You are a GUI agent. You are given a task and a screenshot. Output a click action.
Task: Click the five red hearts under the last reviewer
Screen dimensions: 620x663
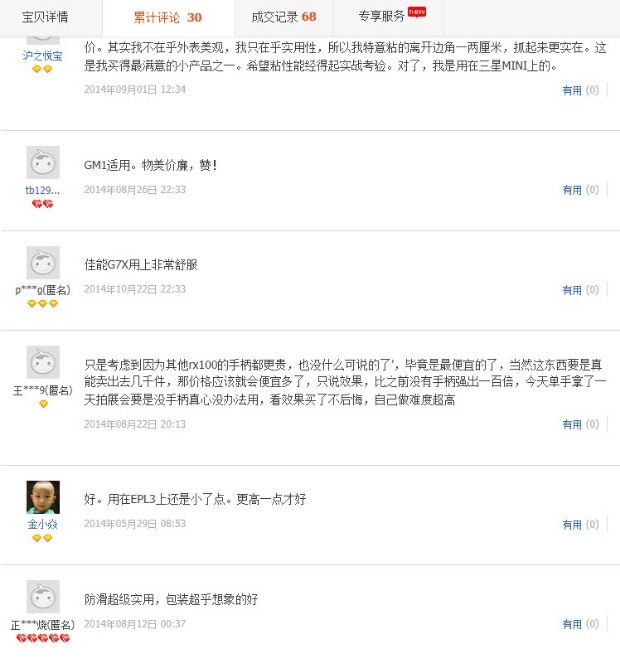(42, 638)
